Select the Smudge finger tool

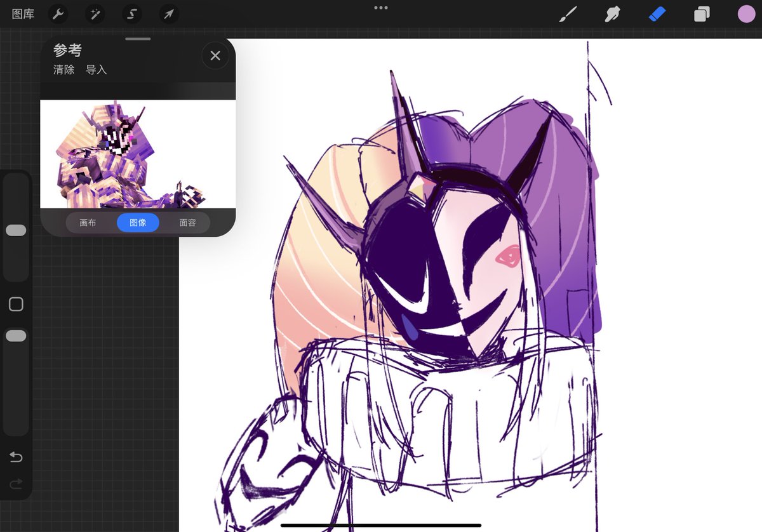click(x=612, y=14)
